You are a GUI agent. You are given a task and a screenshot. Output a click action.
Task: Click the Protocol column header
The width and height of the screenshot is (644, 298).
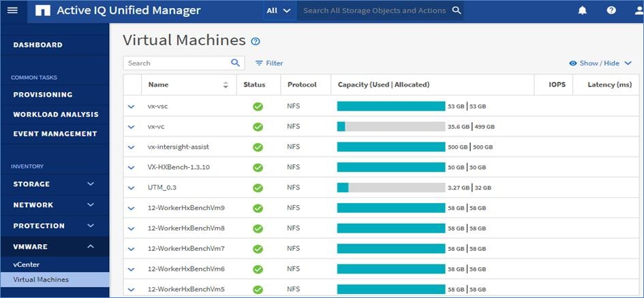pyautogui.click(x=302, y=85)
